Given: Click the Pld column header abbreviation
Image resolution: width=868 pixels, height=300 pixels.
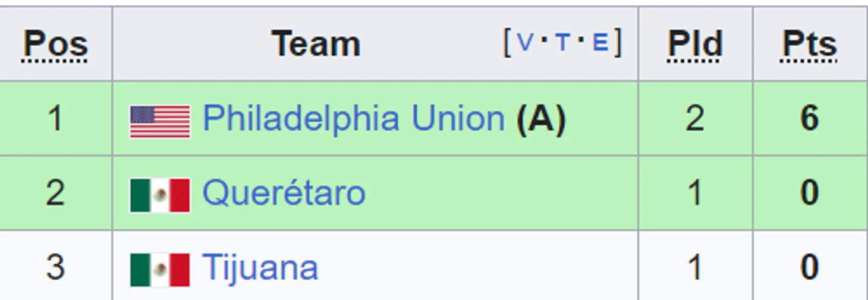Looking at the screenshot, I should coord(695,45).
